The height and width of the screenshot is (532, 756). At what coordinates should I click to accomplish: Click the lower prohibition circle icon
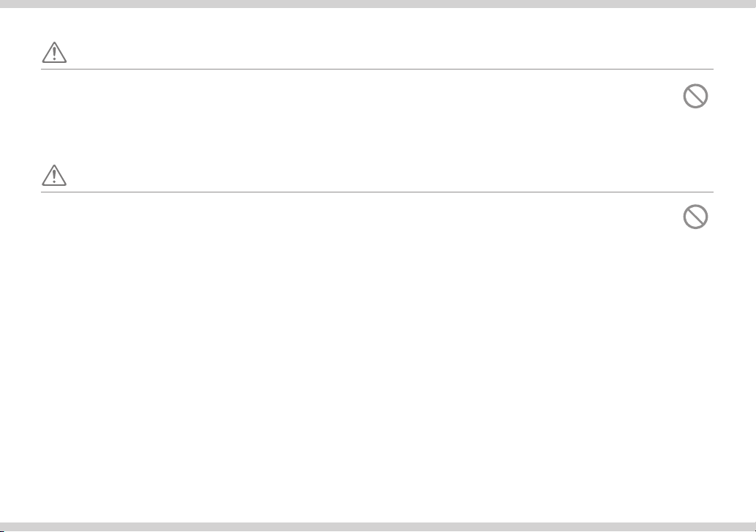695,217
